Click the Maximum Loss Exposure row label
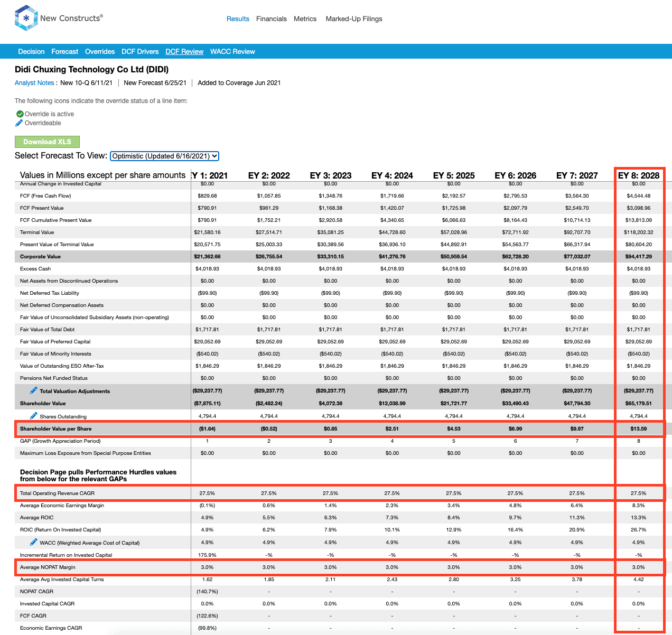Viewport: 672px width, 635px height. 86,453
